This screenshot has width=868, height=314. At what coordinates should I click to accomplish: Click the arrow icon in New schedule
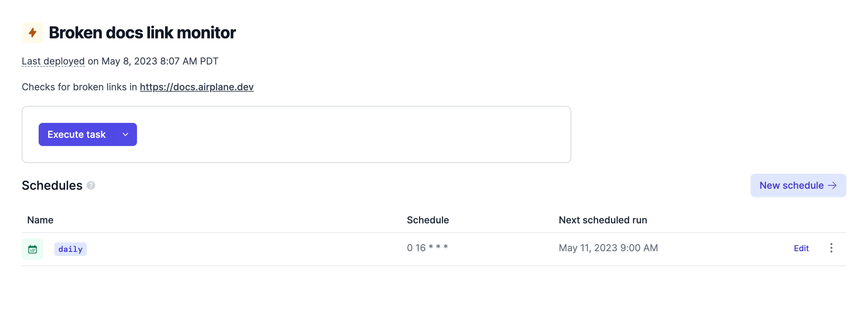click(x=832, y=185)
